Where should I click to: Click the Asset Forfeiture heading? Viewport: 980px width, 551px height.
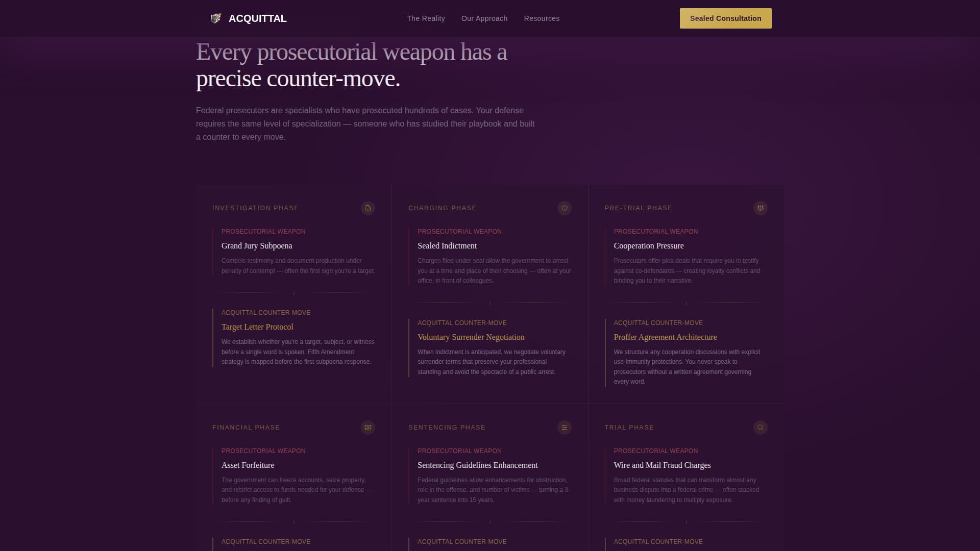(248, 465)
